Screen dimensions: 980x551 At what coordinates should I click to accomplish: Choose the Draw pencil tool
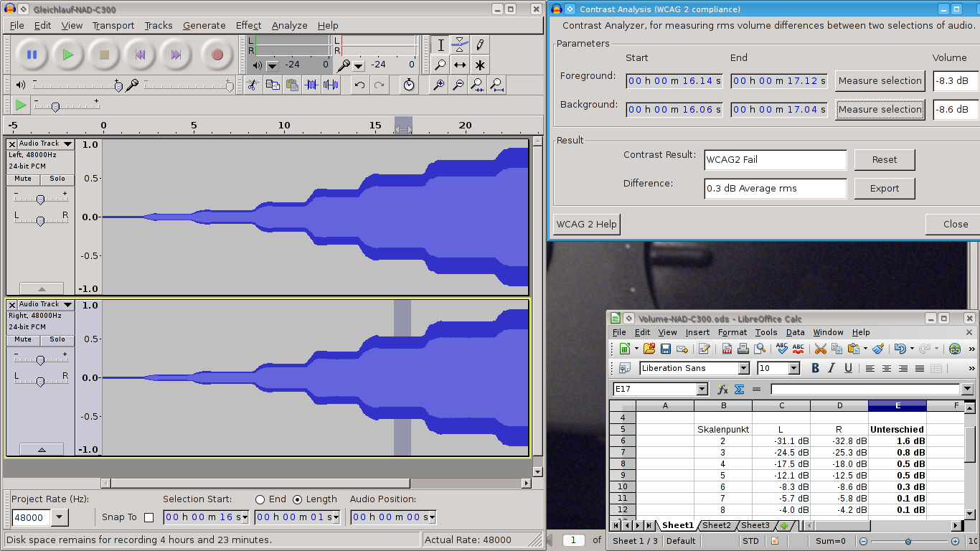[x=480, y=44]
